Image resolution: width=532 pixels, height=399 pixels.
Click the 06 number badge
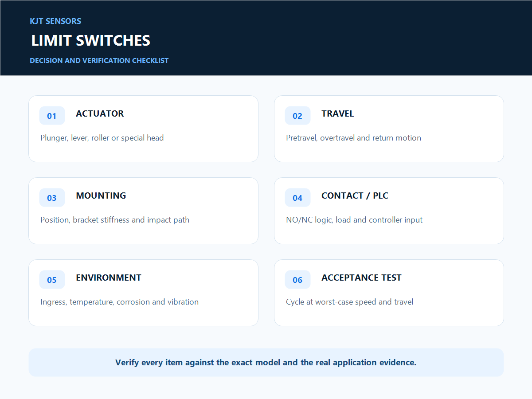tap(297, 280)
